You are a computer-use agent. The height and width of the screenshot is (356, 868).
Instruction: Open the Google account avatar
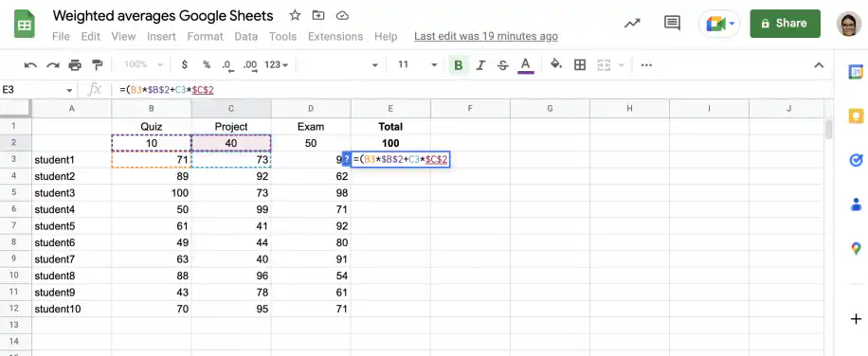point(849,24)
